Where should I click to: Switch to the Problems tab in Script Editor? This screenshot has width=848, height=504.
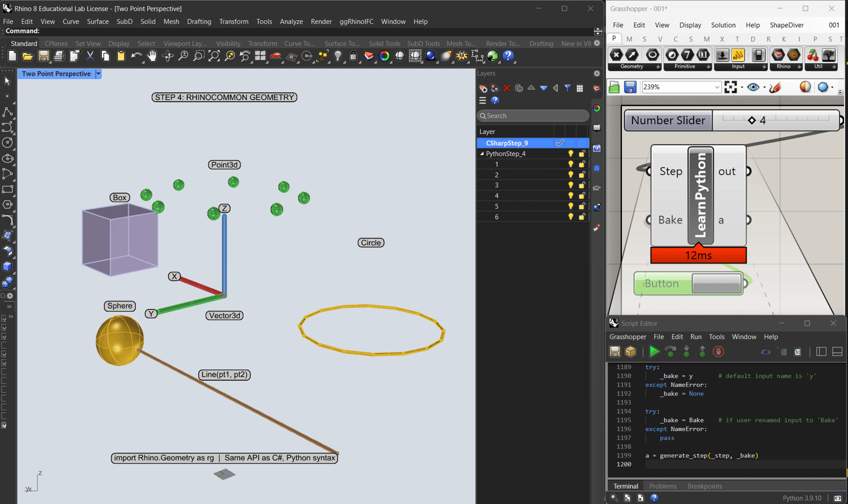[x=663, y=486]
